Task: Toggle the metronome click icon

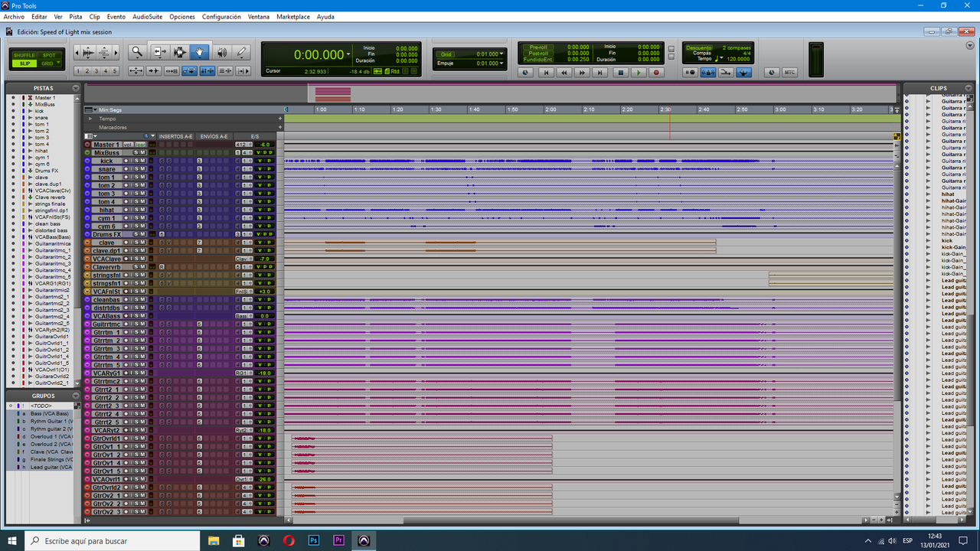Action: point(707,73)
